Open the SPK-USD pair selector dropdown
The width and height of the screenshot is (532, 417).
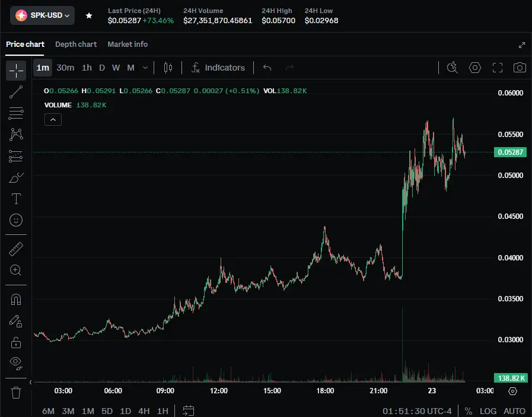43,15
